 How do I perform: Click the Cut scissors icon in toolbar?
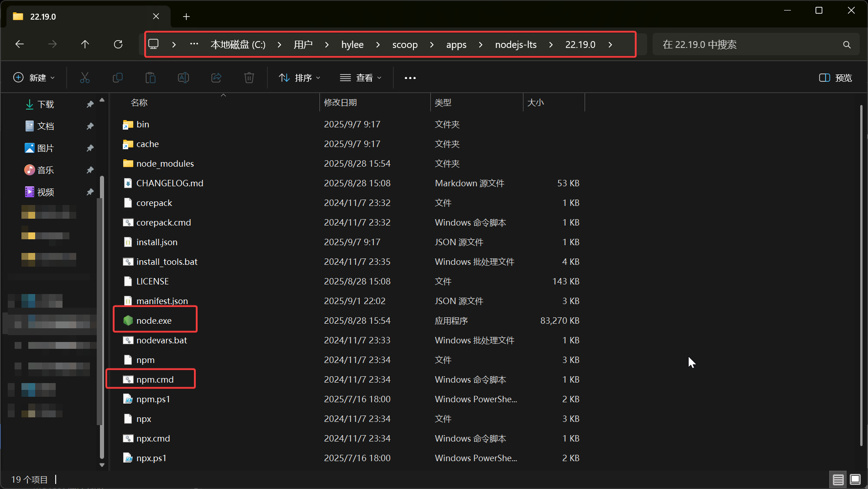click(x=85, y=78)
